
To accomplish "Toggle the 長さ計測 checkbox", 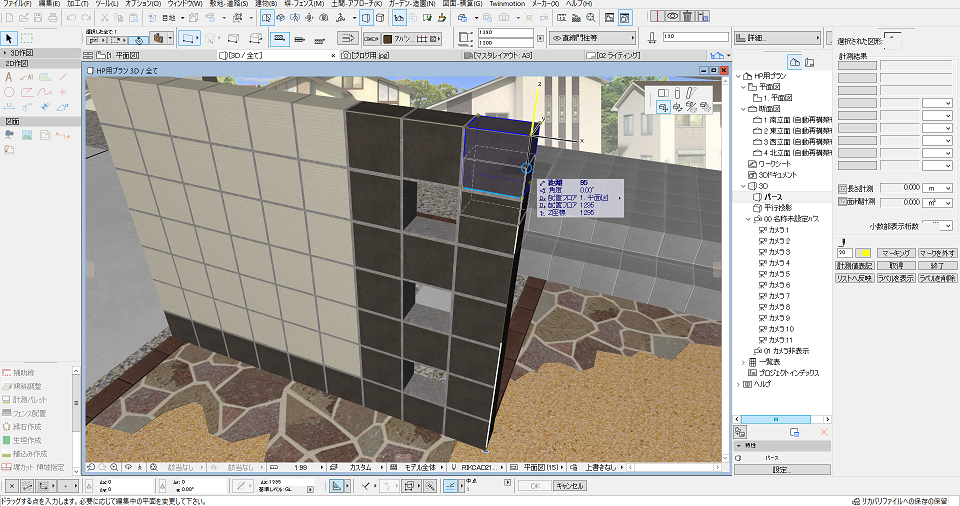I will coord(842,188).
